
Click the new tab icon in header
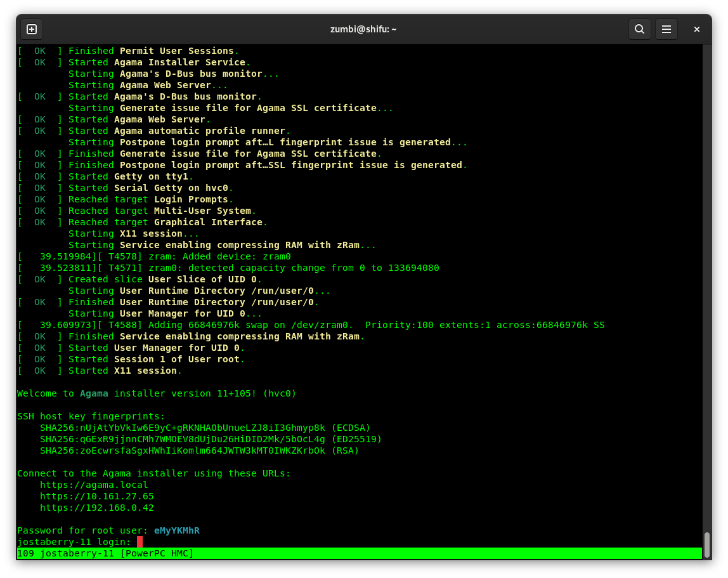click(32, 29)
